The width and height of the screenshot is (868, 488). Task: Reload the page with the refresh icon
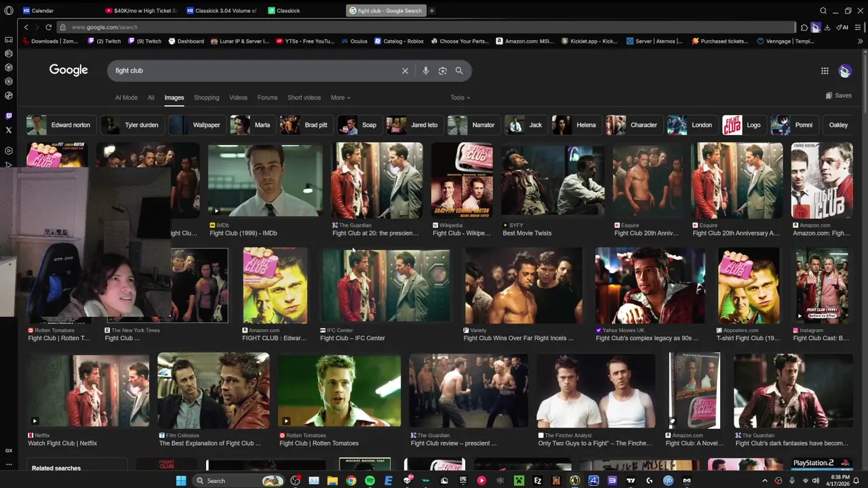[x=48, y=27]
